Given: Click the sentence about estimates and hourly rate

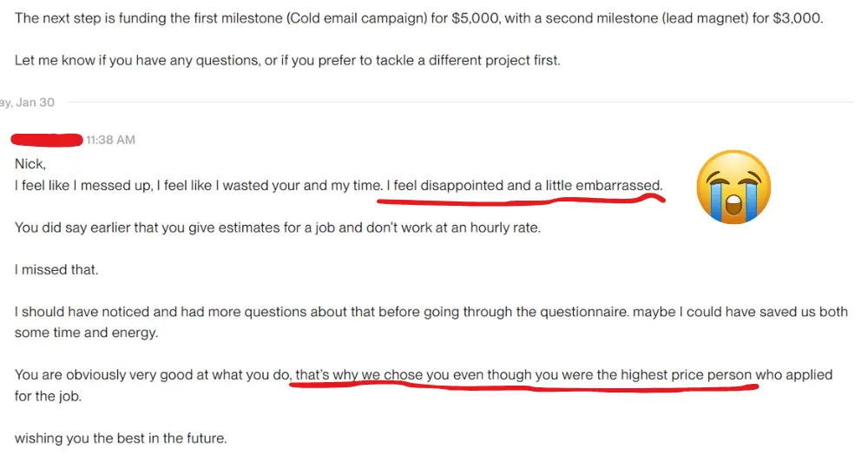Looking at the screenshot, I should point(278,228).
